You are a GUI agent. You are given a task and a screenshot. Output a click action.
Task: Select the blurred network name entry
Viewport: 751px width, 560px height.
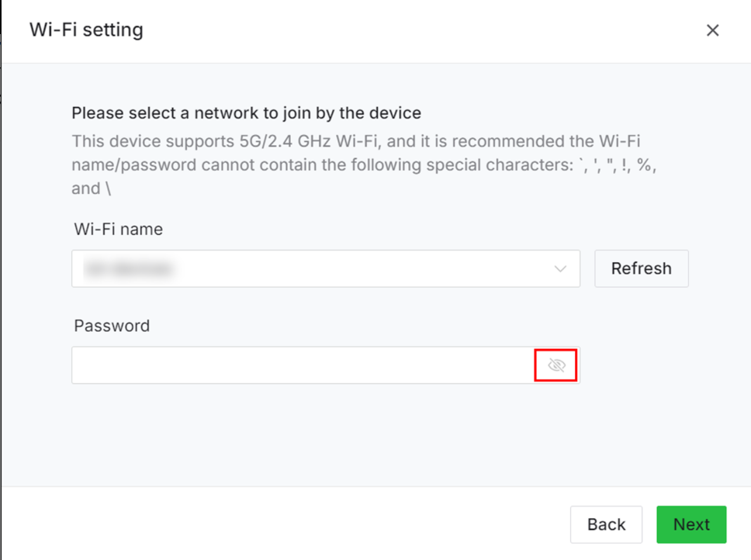(x=128, y=268)
